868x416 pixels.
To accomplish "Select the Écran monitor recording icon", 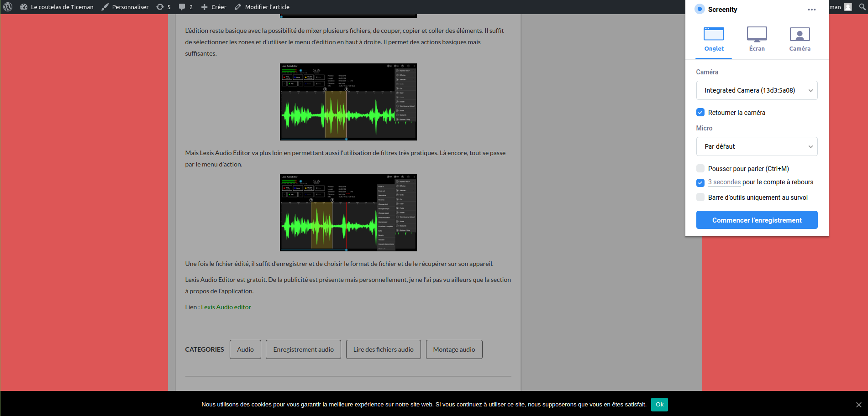I will click(x=757, y=34).
